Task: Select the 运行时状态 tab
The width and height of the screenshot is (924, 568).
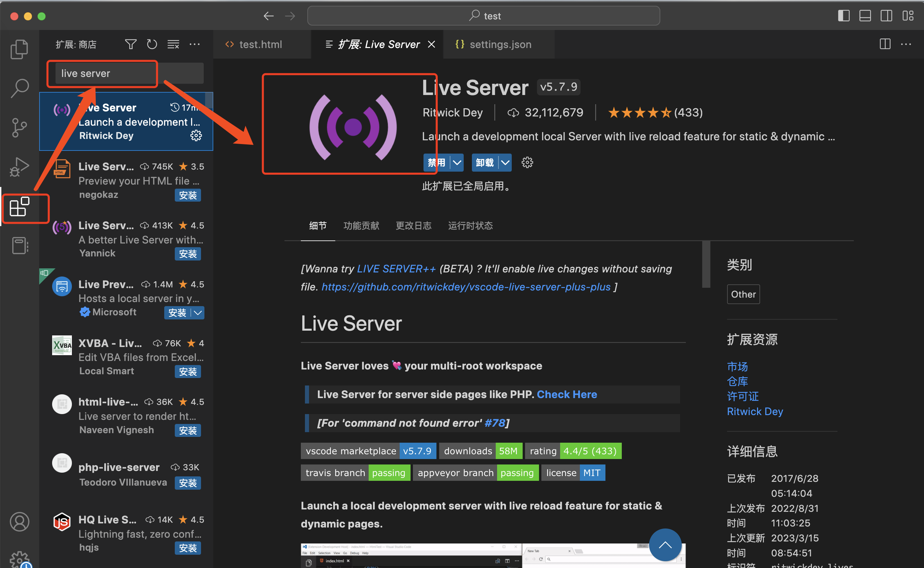Action: pyautogui.click(x=471, y=226)
